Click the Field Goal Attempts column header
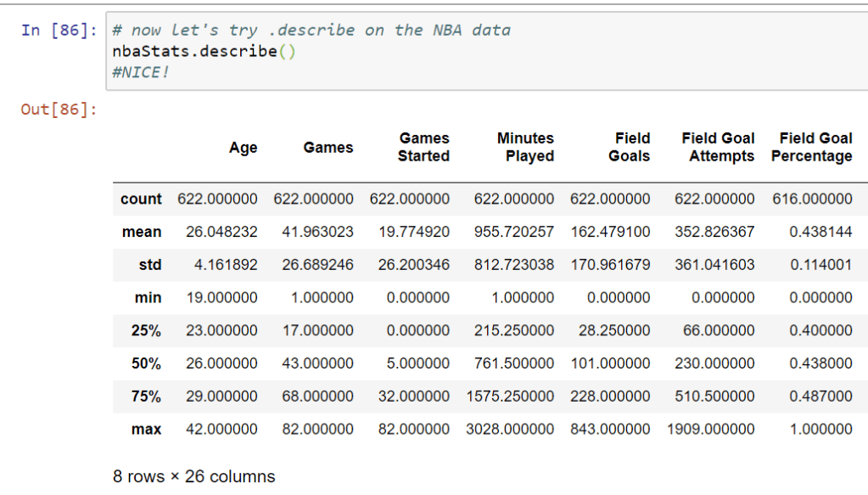The width and height of the screenshot is (868, 495). pos(719,147)
